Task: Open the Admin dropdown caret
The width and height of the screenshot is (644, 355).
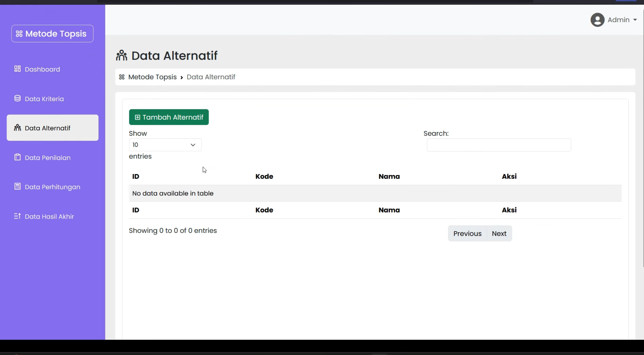Action: coord(635,20)
